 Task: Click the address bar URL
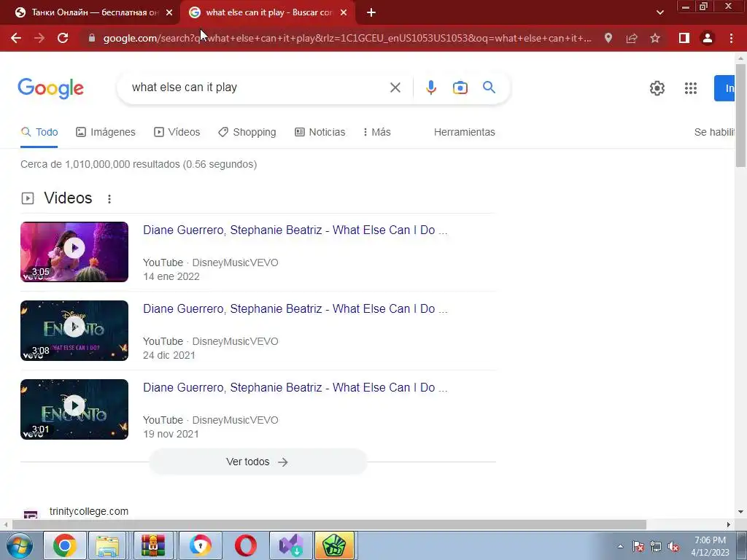[347, 38]
